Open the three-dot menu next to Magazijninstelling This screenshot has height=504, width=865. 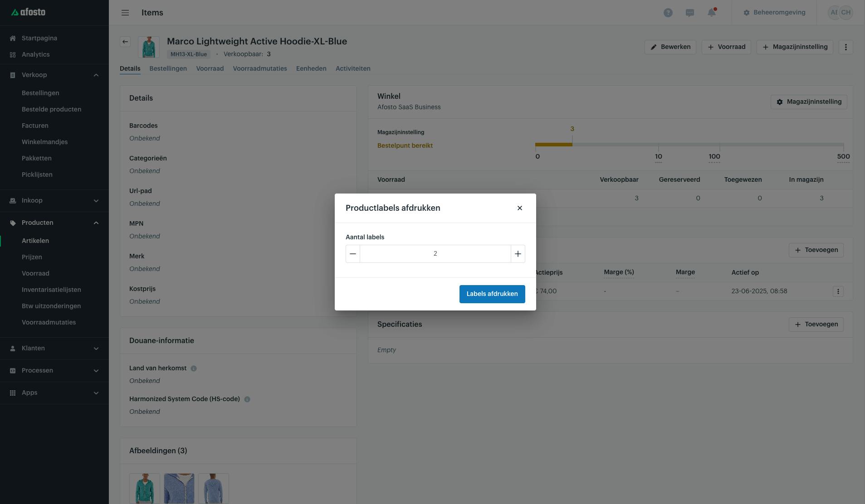tap(845, 47)
